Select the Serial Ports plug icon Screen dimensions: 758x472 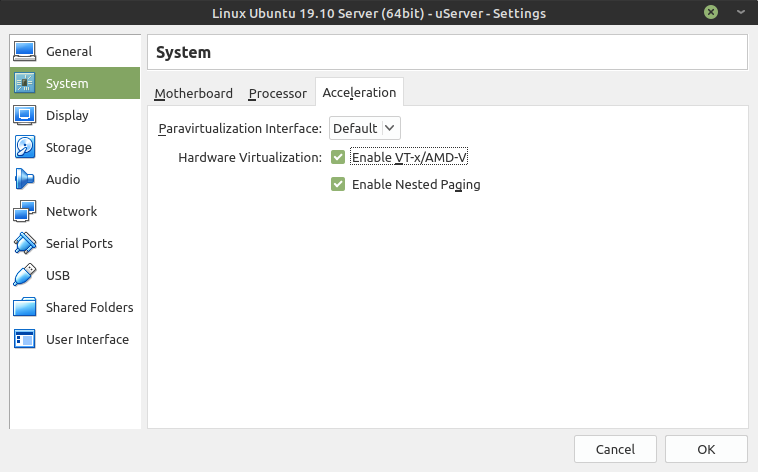coord(24,243)
